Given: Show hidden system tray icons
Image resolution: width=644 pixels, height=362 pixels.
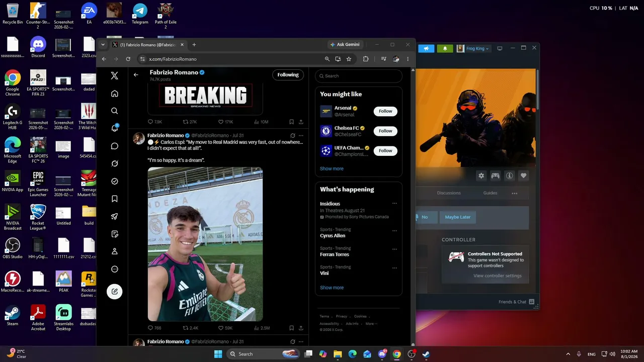Looking at the screenshot, I should coord(568,354).
